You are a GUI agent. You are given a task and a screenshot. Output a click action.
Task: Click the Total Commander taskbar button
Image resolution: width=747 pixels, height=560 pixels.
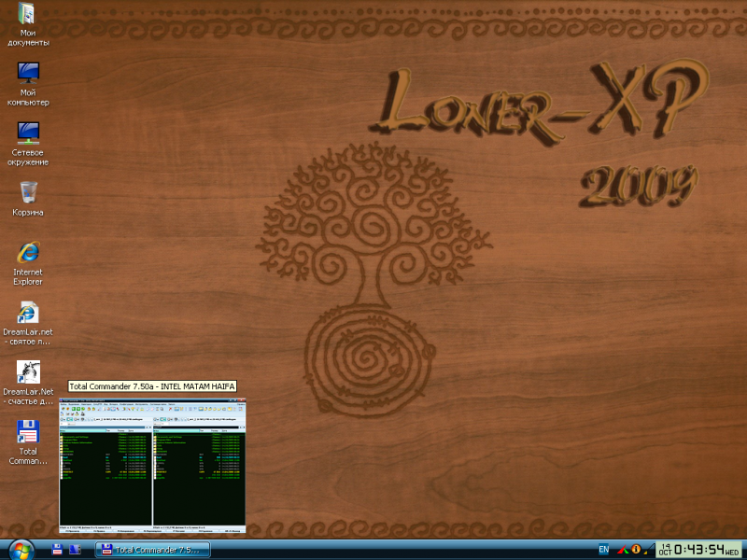pos(155,550)
